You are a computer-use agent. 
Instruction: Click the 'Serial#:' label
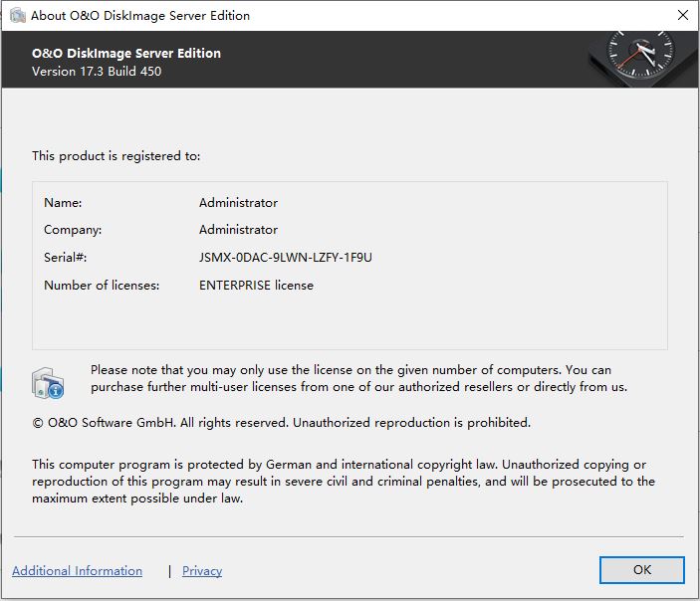65,258
